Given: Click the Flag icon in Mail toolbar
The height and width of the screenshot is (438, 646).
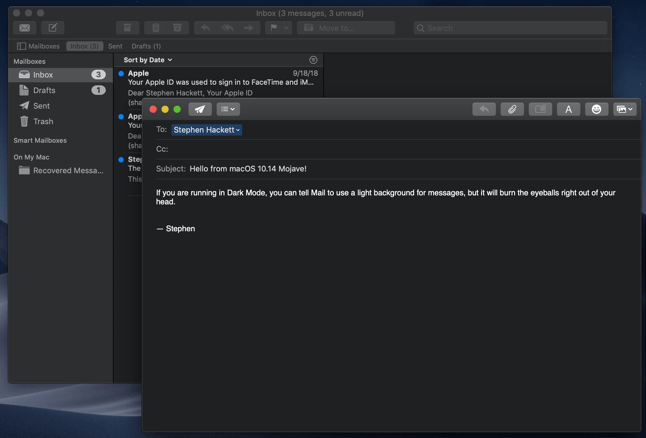Looking at the screenshot, I should [274, 28].
